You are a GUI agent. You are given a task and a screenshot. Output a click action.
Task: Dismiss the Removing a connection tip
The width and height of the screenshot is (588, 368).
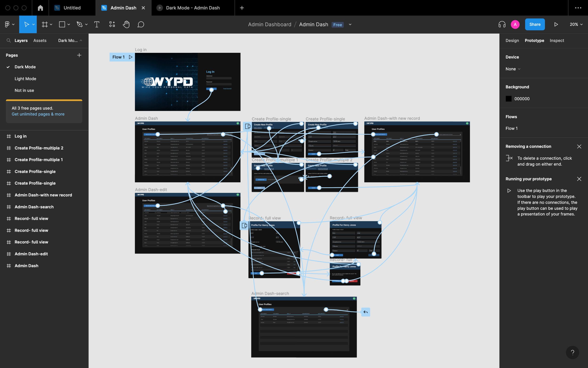tap(579, 146)
